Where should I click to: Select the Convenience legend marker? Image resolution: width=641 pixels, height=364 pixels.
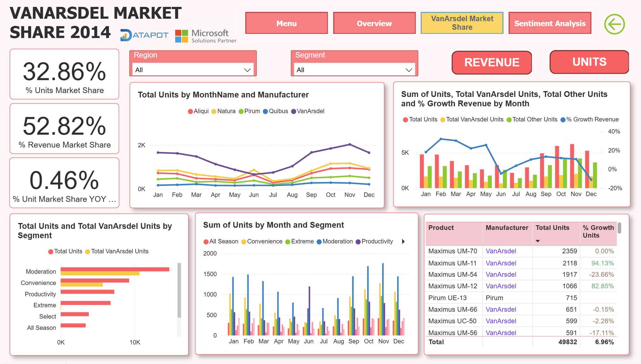coord(244,242)
